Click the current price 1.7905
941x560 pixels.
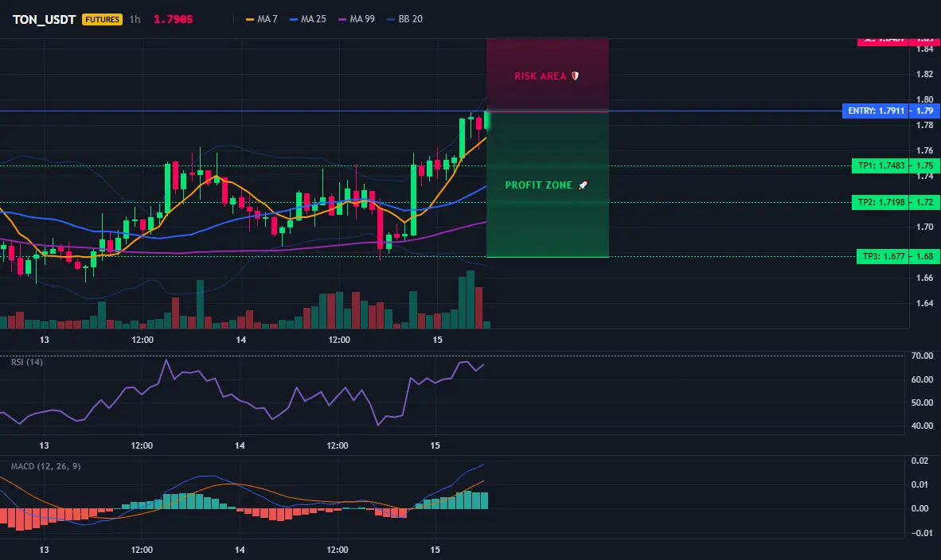pyautogui.click(x=173, y=19)
